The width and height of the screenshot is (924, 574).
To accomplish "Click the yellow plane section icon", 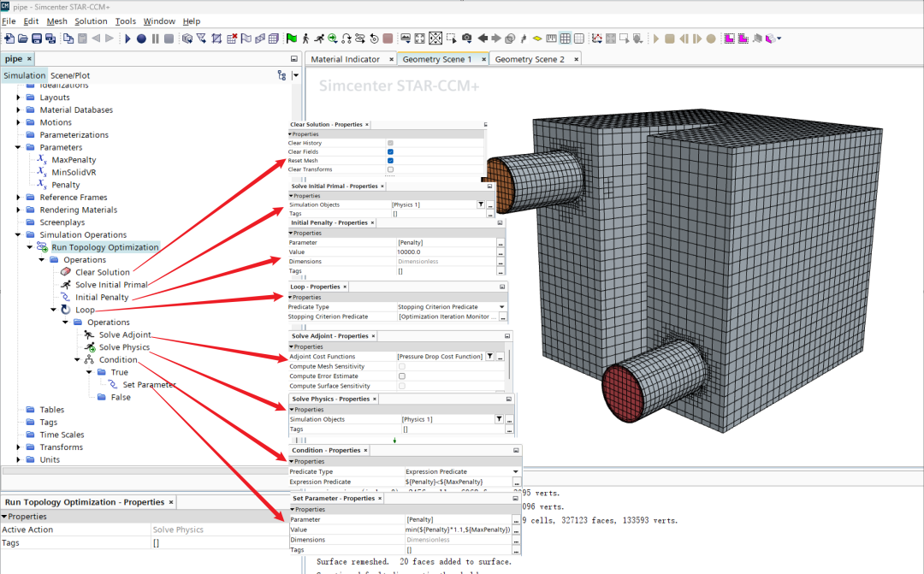I will (537, 38).
